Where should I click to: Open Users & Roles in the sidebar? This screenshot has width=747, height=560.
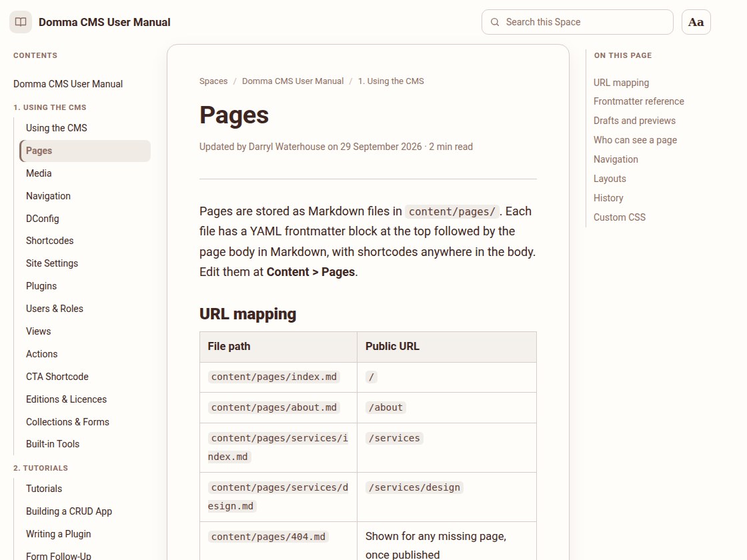(x=54, y=309)
